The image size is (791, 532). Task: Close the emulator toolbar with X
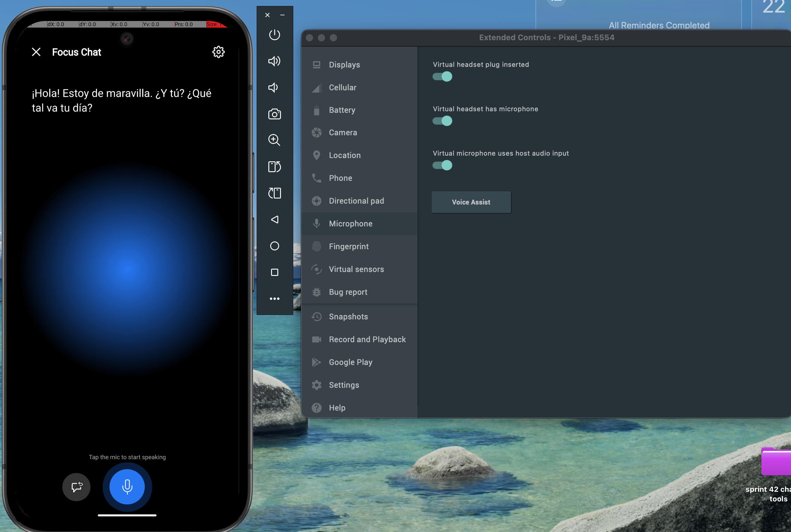267,15
